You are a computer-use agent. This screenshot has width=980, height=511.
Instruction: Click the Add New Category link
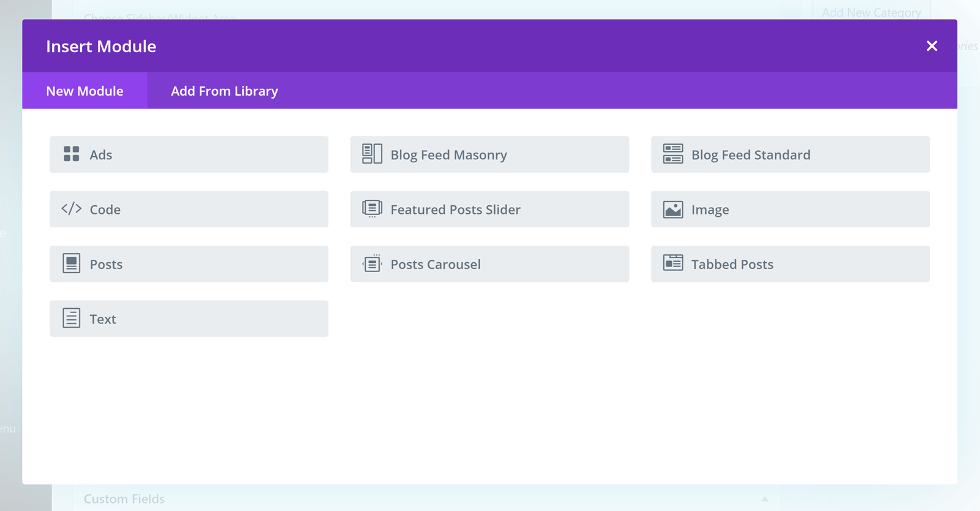click(x=871, y=12)
